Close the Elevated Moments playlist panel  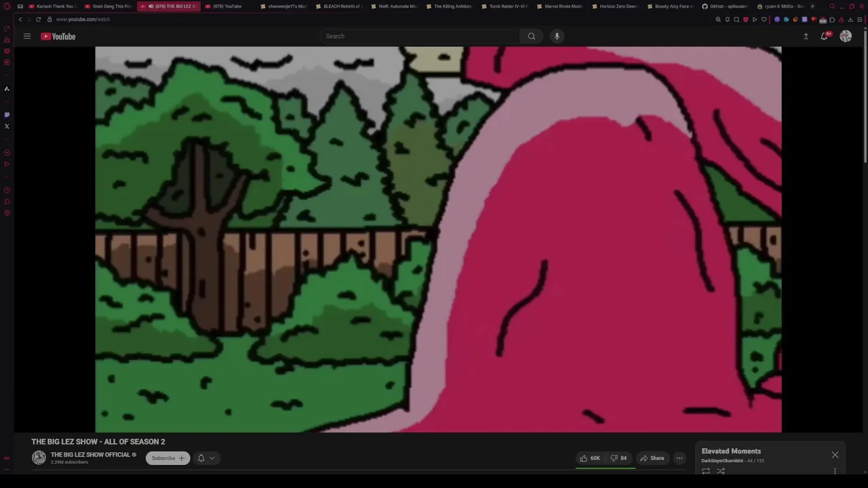coord(835,455)
